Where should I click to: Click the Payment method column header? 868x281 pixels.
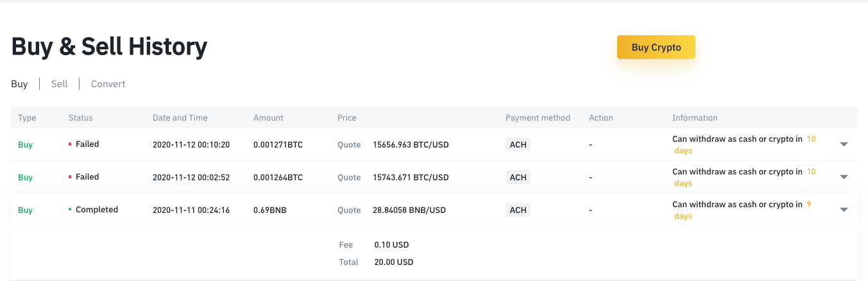pyautogui.click(x=538, y=118)
